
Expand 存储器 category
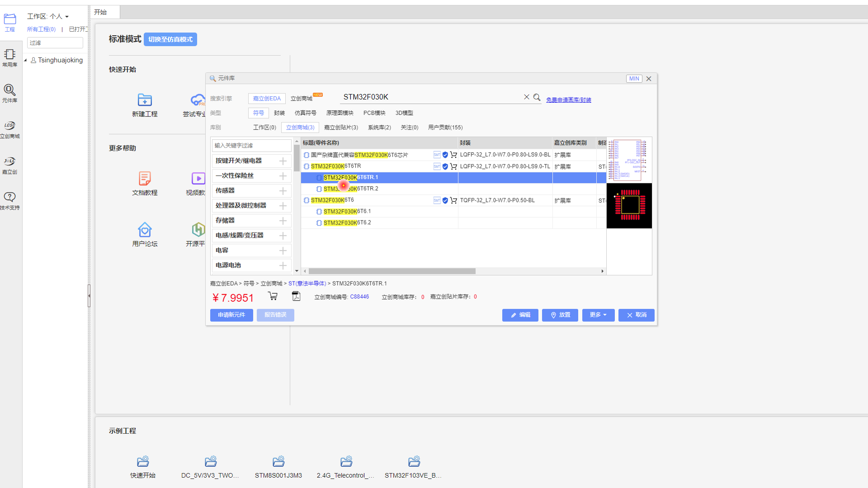(x=283, y=221)
